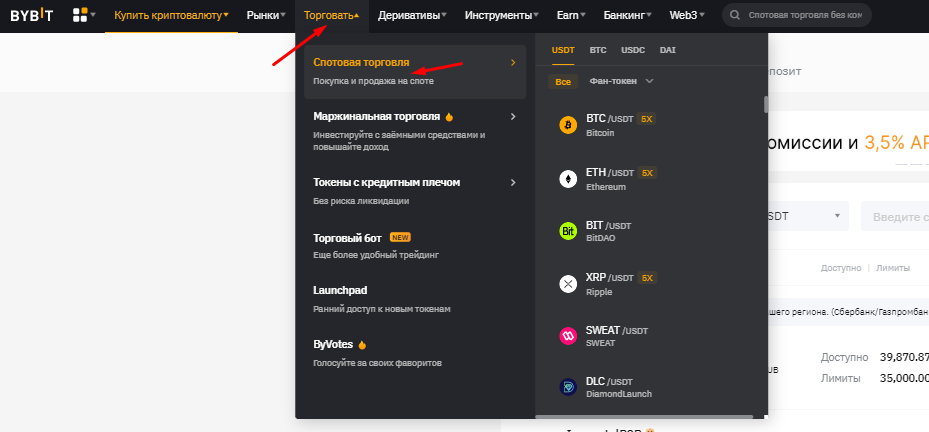Expand the Web3 menu
The width and height of the screenshot is (929, 432).
pyautogui.click(x=687, y=15)
